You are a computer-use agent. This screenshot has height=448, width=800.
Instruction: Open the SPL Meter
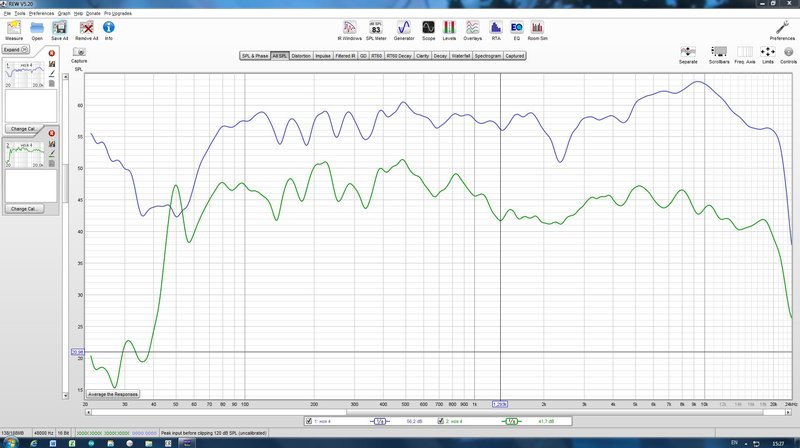376,31
